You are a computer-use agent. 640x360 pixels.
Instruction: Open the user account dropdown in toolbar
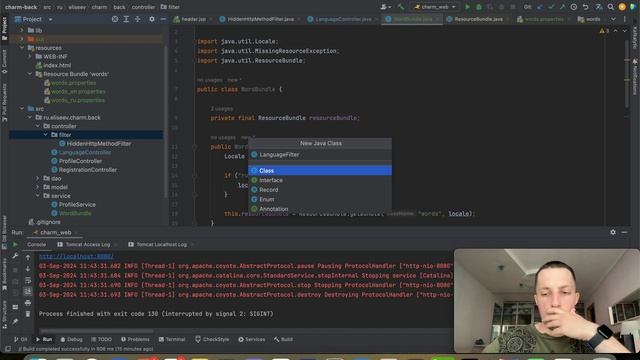coord(385,7)
